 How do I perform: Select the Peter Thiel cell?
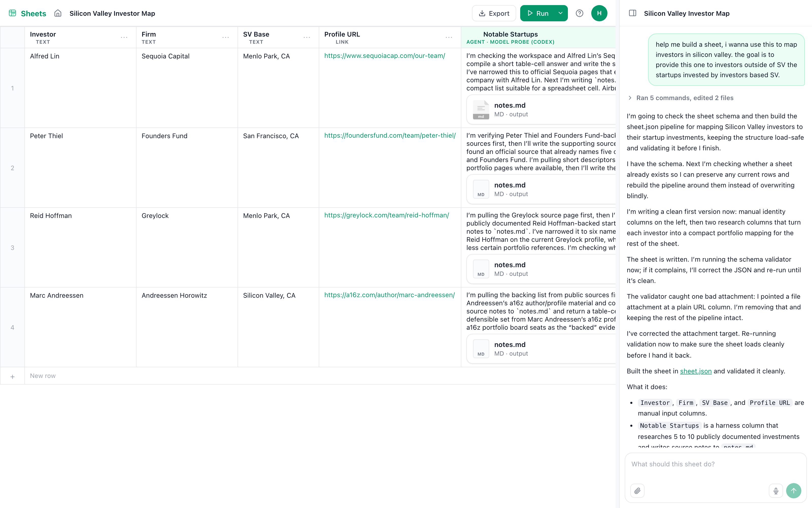pyautogui.click(x=80, y=168)
